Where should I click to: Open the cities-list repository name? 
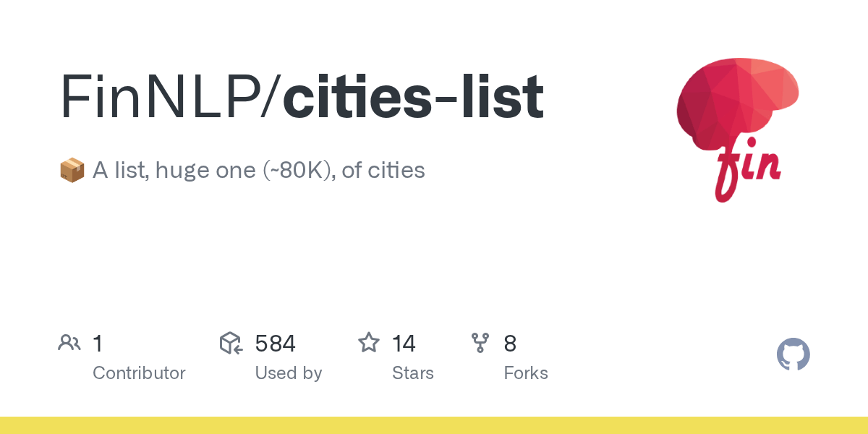point(413,97)
